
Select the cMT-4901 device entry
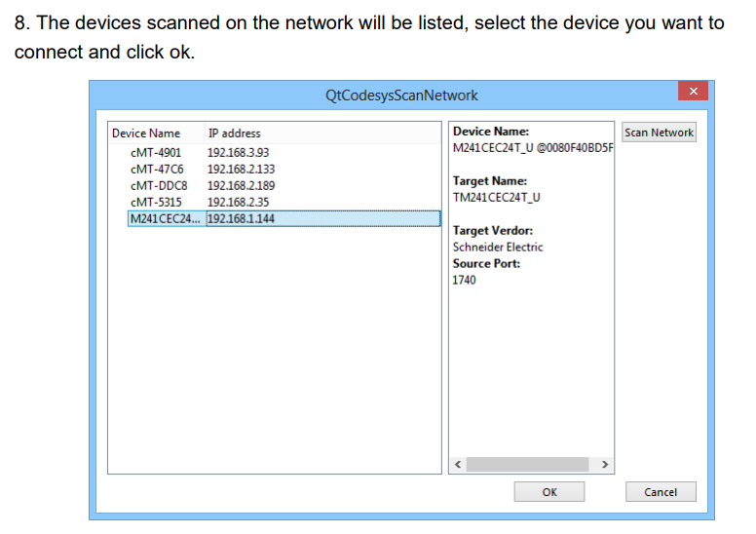pyautogui.click(x=155, y=152)
